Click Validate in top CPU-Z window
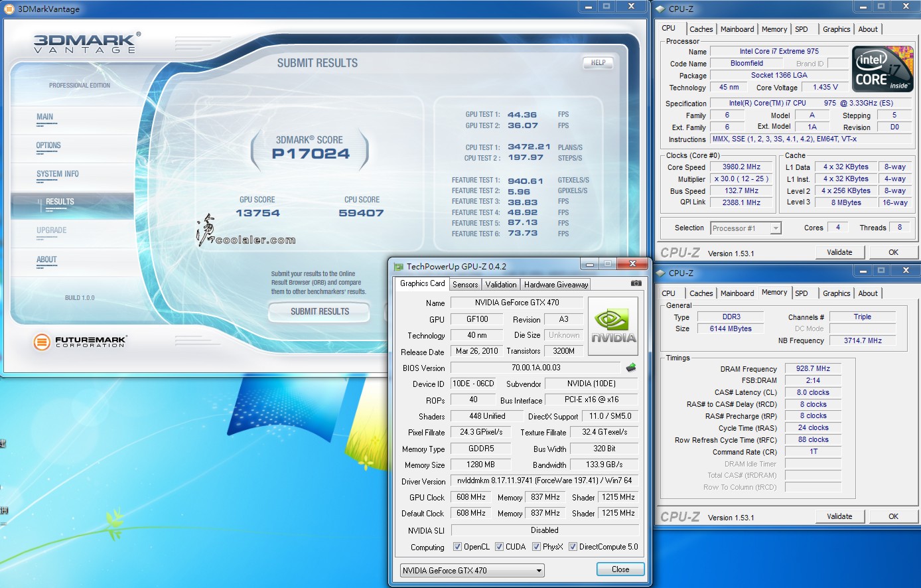Viewport: 921px width, 588px height. pos(839,252)
